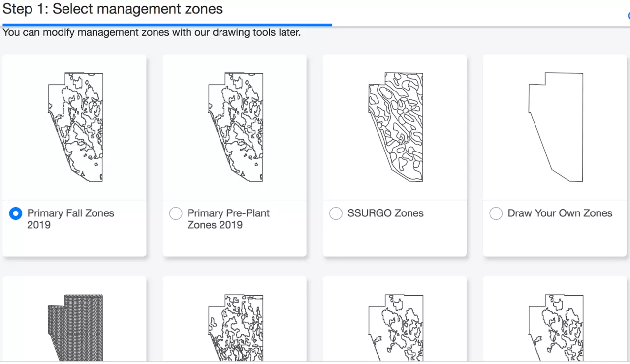Click the Primary Fall Zones 2019 map thumbnail

(x=76, y=127)
